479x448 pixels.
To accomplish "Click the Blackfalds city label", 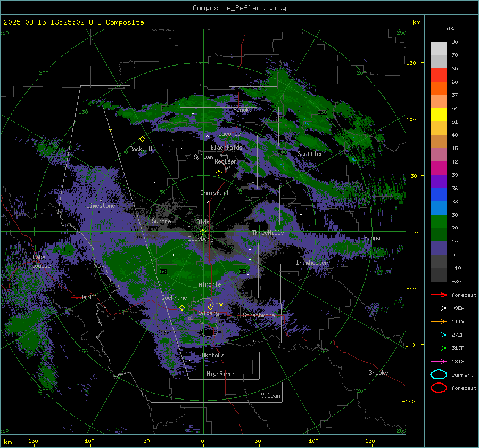I will (226, 148).
